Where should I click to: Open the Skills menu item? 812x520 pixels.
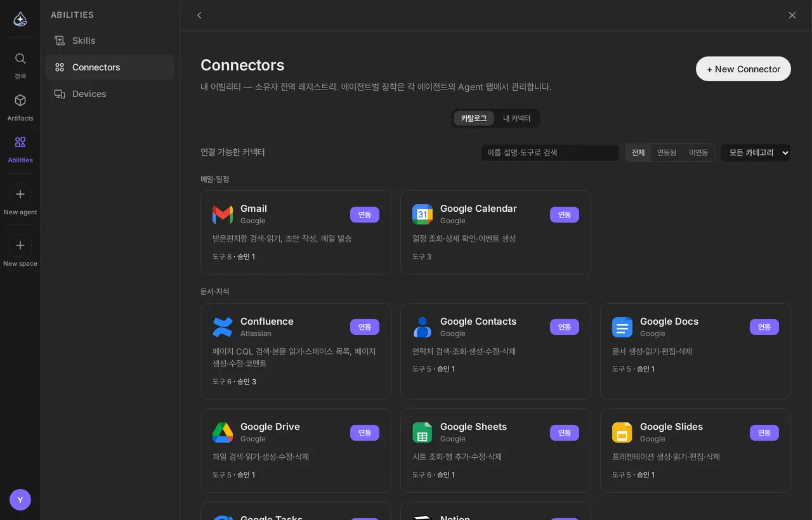click(x=110, y=41)
